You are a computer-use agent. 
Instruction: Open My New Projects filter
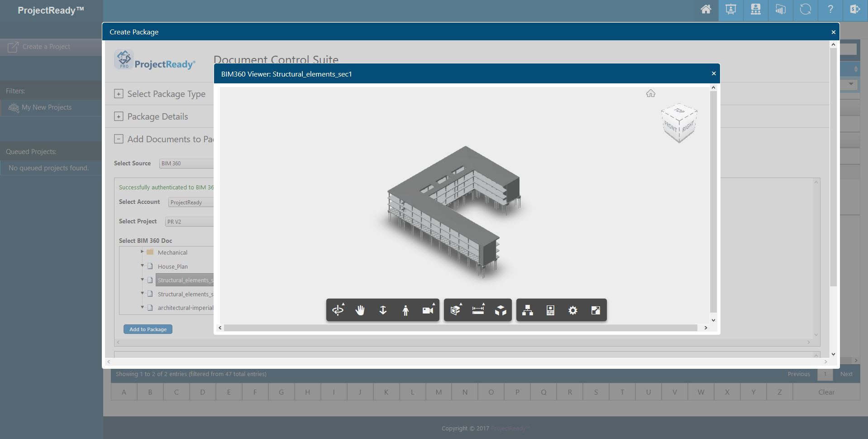[47, 107]
